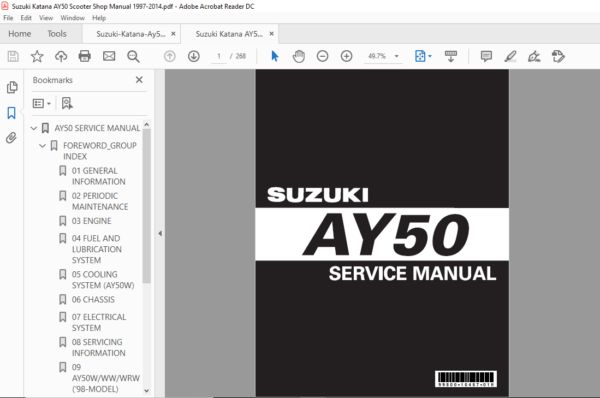This screenshot has width=600, height=398.
Task: Click the zoom out minus icon
Action: pos(323,56)
